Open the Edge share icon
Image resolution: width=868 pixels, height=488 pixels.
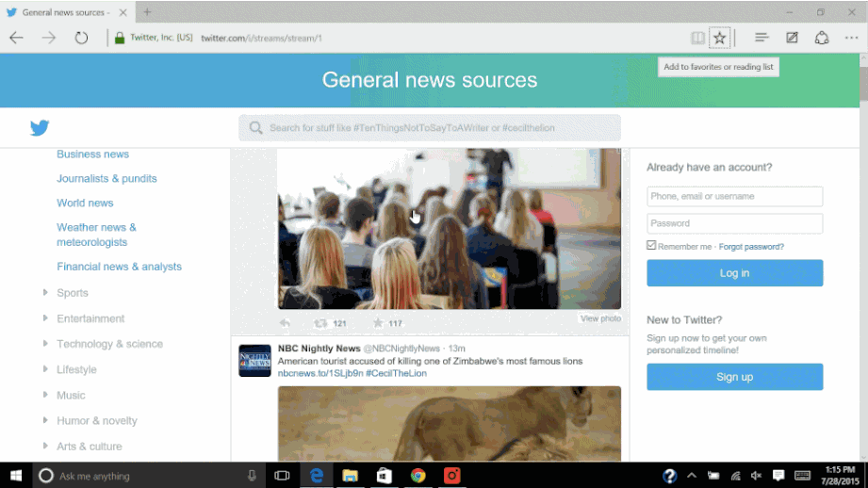(822, 37)
